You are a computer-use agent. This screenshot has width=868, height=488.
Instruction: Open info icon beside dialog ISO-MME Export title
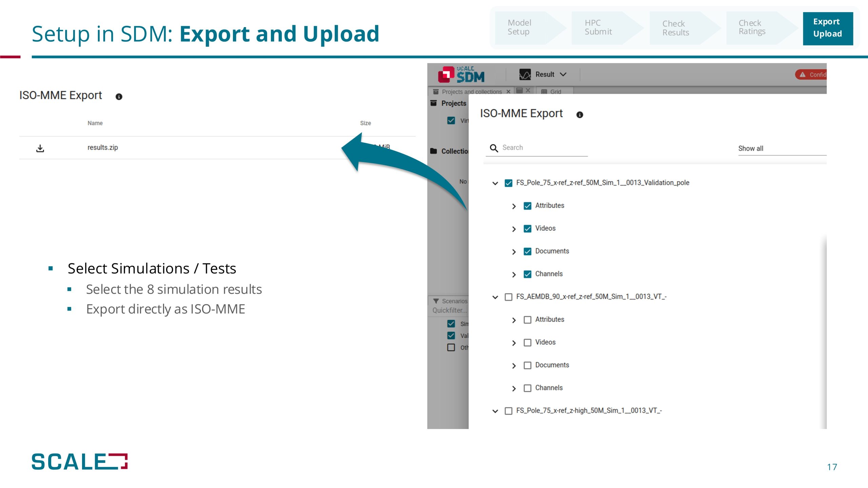580,115
